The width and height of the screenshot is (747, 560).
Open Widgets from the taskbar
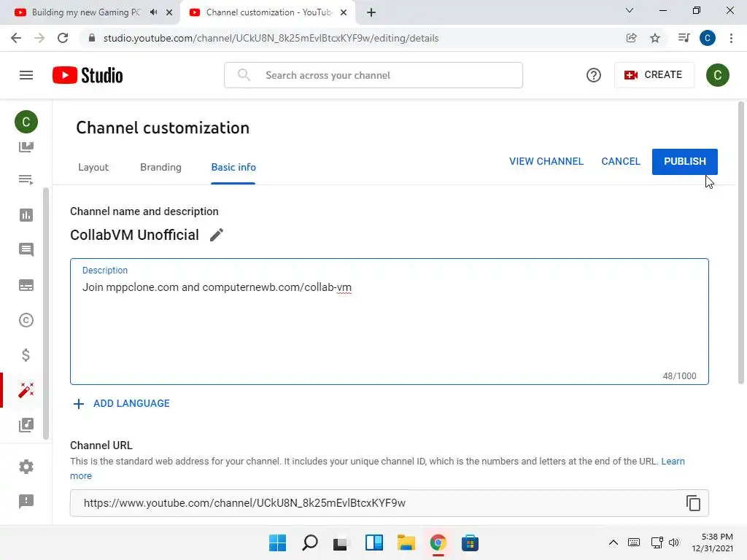(374, 542)
